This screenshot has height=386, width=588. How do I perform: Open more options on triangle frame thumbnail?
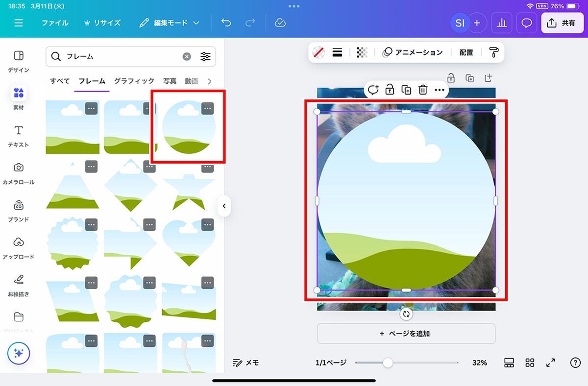click(91, 167)
